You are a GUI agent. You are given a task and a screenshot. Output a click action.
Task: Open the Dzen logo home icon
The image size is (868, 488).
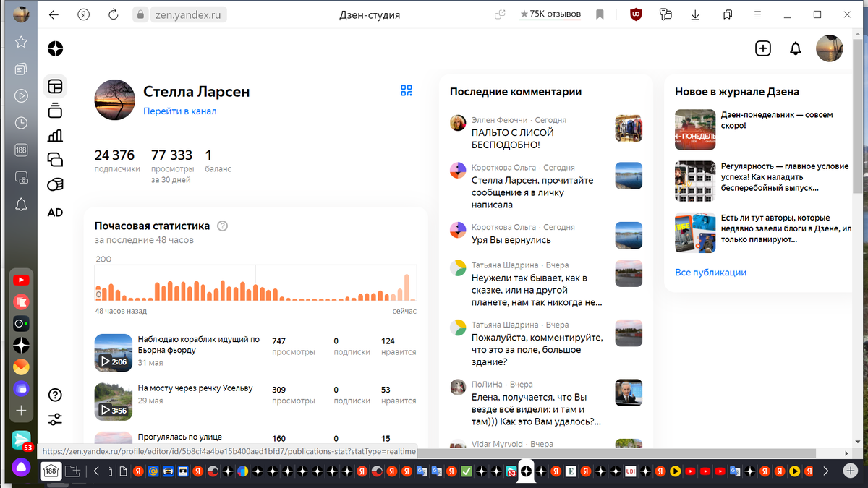point(55,48)
